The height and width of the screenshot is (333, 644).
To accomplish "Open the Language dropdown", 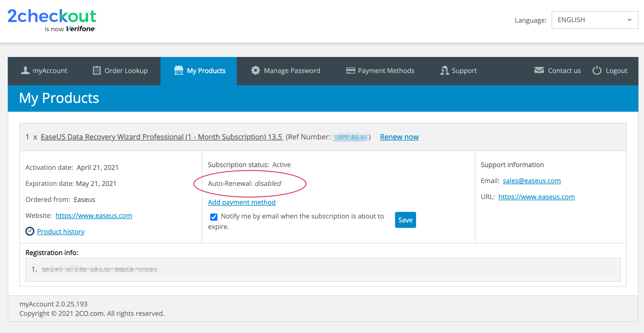I will point(594,20).
